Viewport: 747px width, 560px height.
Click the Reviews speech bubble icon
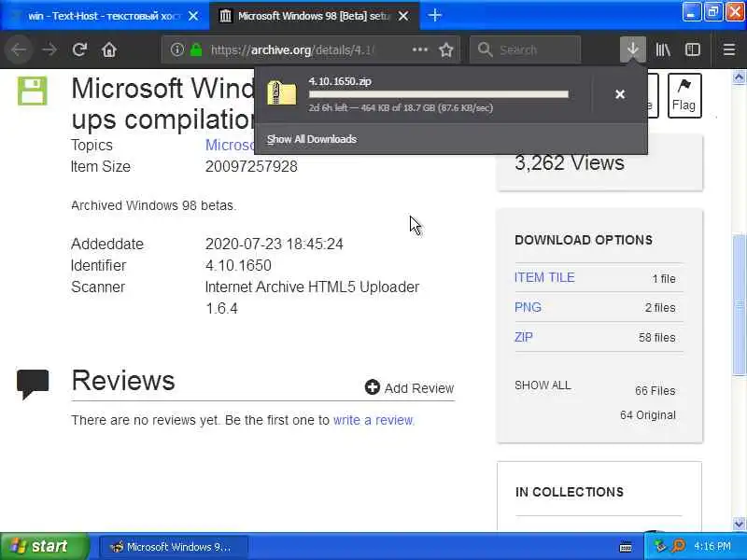(33, 384)
